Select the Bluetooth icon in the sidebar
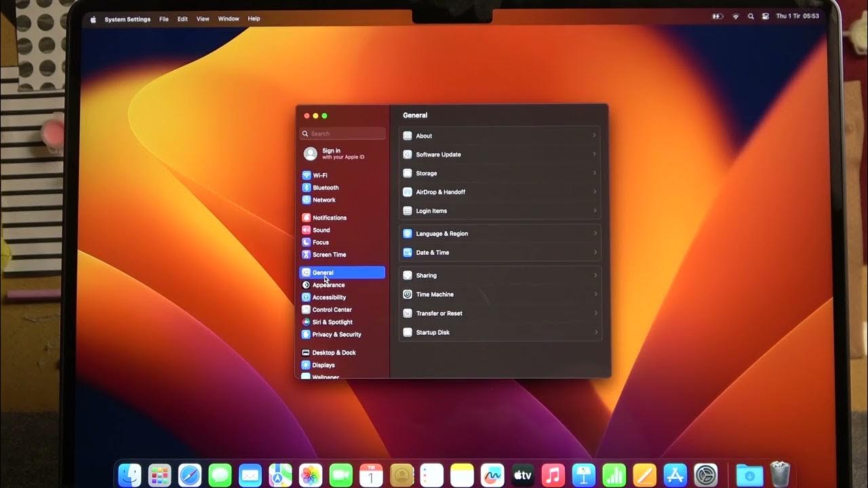This screenshot has height=488, width=868. tap(307, 188)
